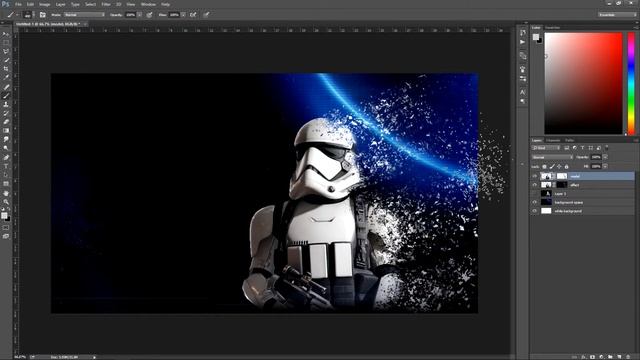Open the Layer menu
Image resolution: width=640 pixels, height=360 pixels.
coord(60,4)
